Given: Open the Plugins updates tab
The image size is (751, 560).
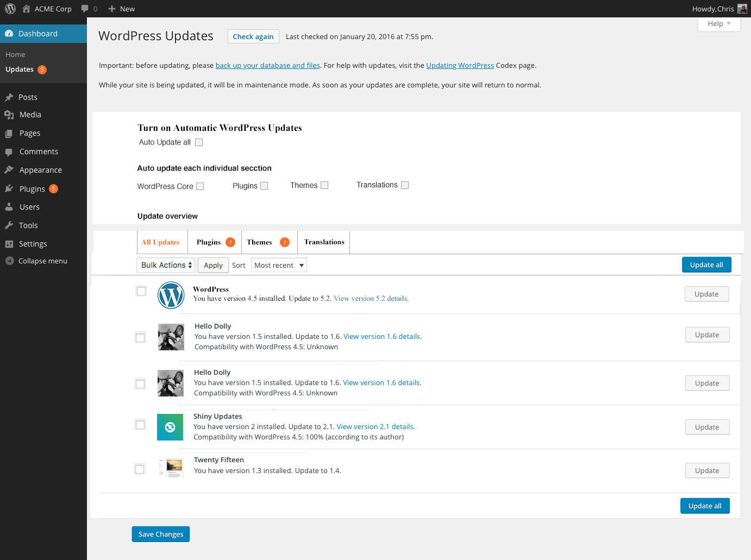Looking at the screenshot, I should tap(208, 242).
